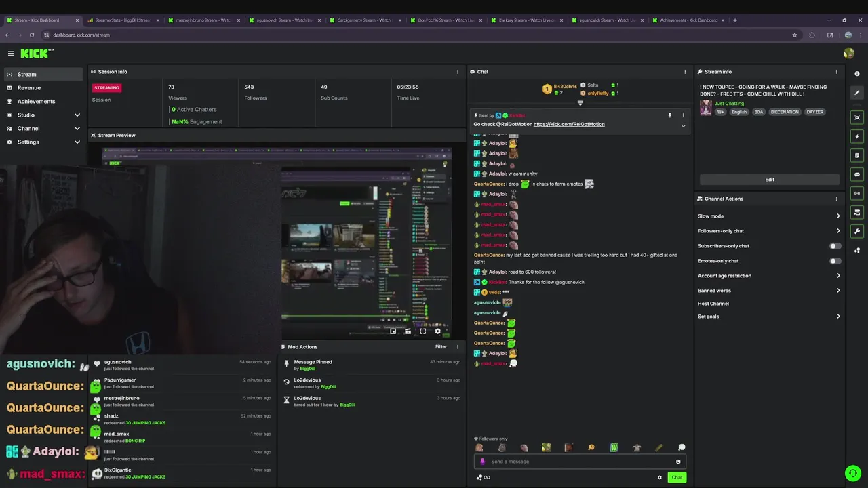Open Followers-only chat settings
This screenshot has height=488, width=868.
(x=769, y=231)
